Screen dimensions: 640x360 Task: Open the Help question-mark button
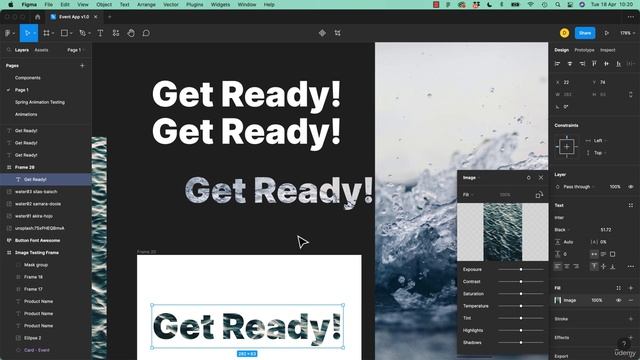tap(624, 344)
